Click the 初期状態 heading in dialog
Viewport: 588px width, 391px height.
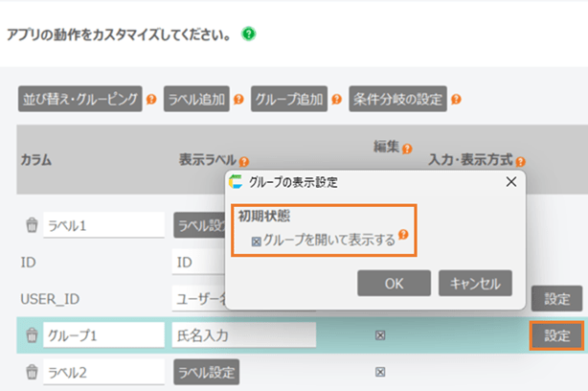(x=264, y=216)
